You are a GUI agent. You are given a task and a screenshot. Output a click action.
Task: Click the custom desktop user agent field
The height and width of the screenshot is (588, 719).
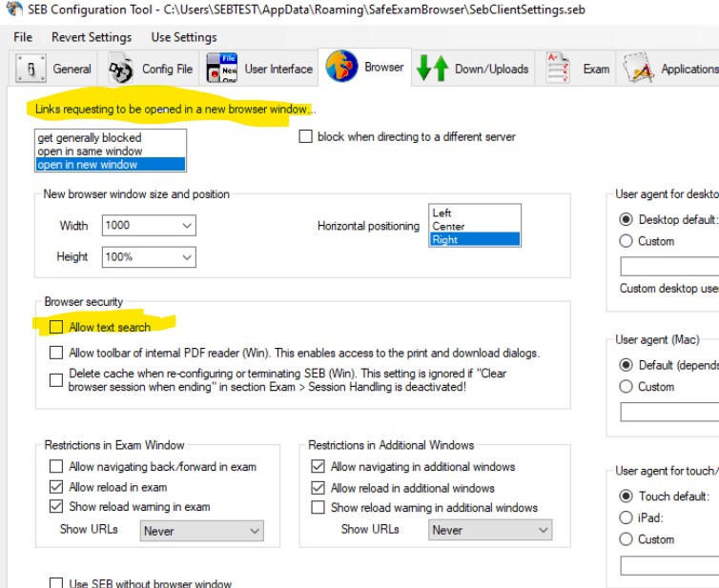point(669,266)
